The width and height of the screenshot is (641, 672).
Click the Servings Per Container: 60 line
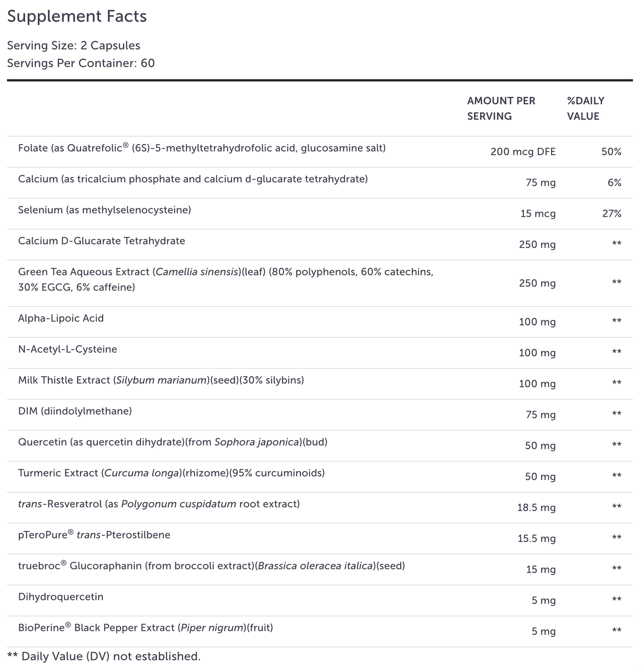click(x=81, y=63)
